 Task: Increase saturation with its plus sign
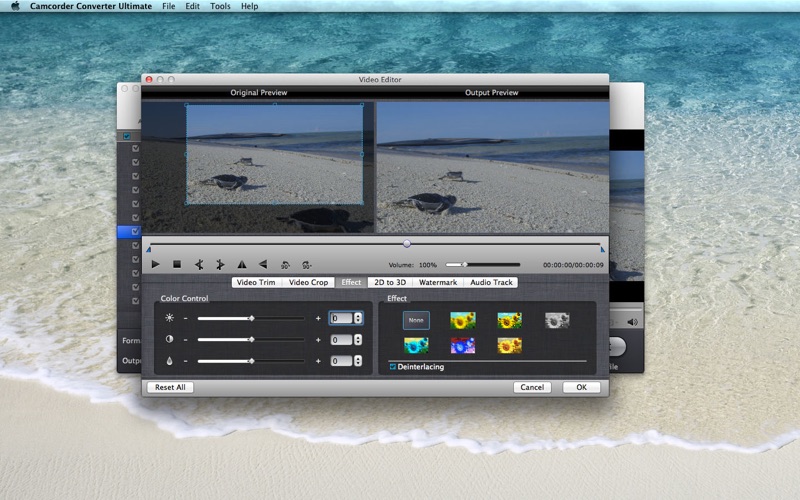[318, 361]
